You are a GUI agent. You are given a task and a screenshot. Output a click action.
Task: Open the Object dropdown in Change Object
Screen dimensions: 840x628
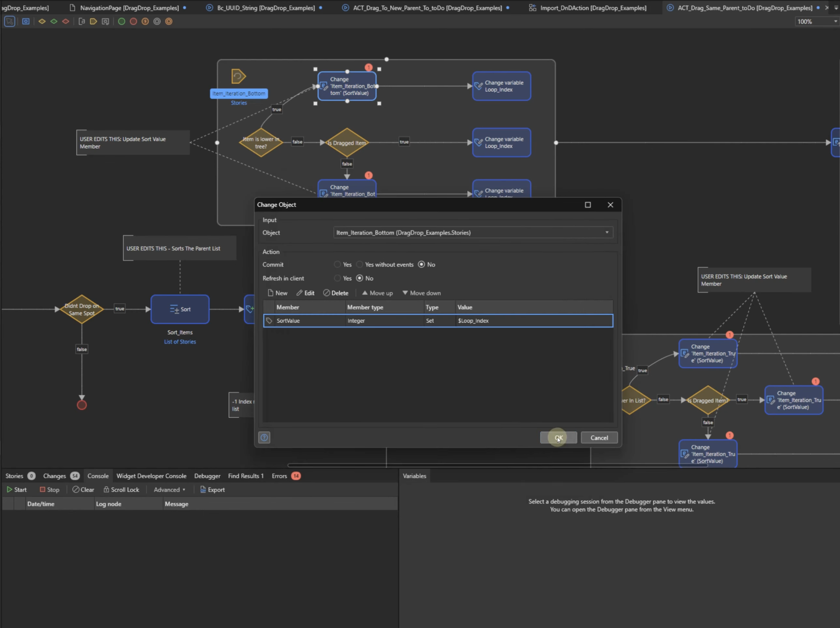click(607, 232)
